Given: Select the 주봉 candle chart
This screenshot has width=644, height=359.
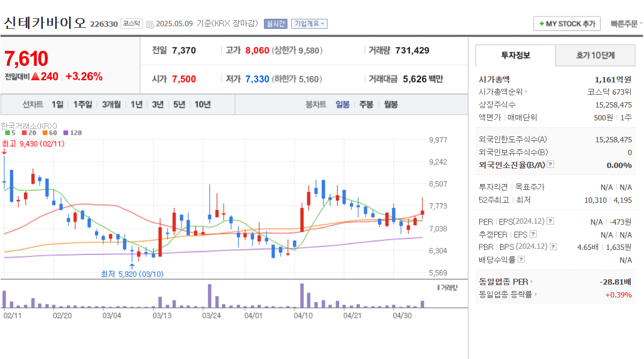Looking at the screenshot, I should pos(366,104).
